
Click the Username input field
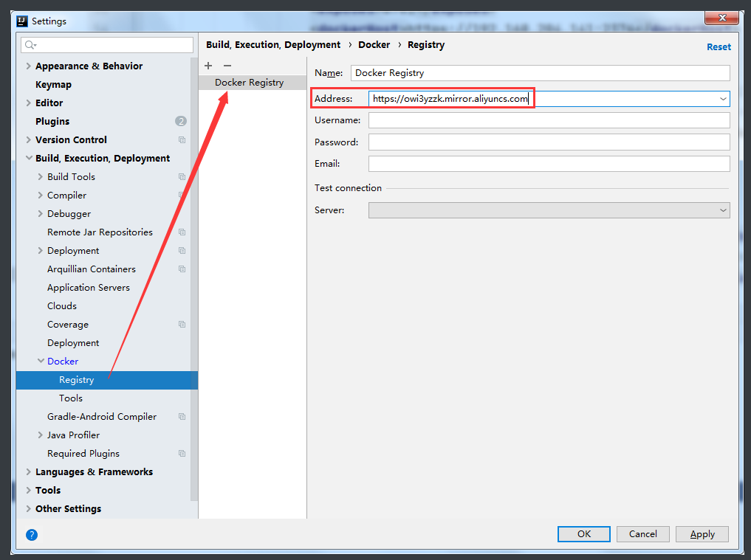click(549, 120)
